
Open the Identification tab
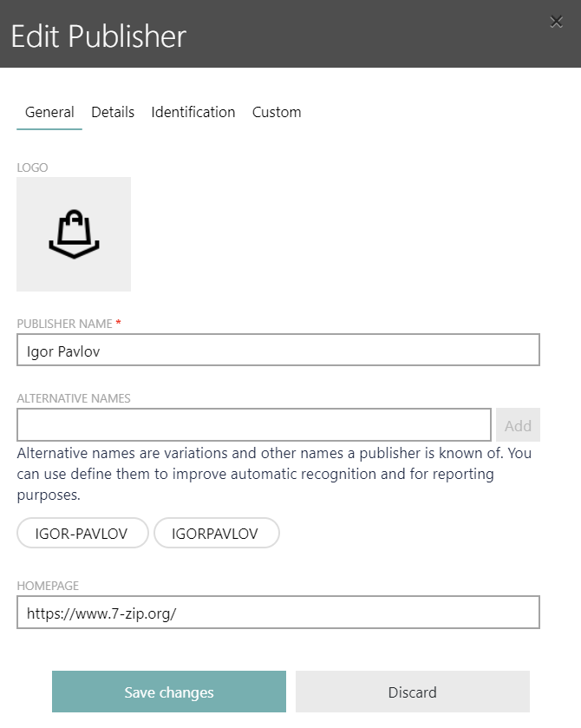[193, 112]
